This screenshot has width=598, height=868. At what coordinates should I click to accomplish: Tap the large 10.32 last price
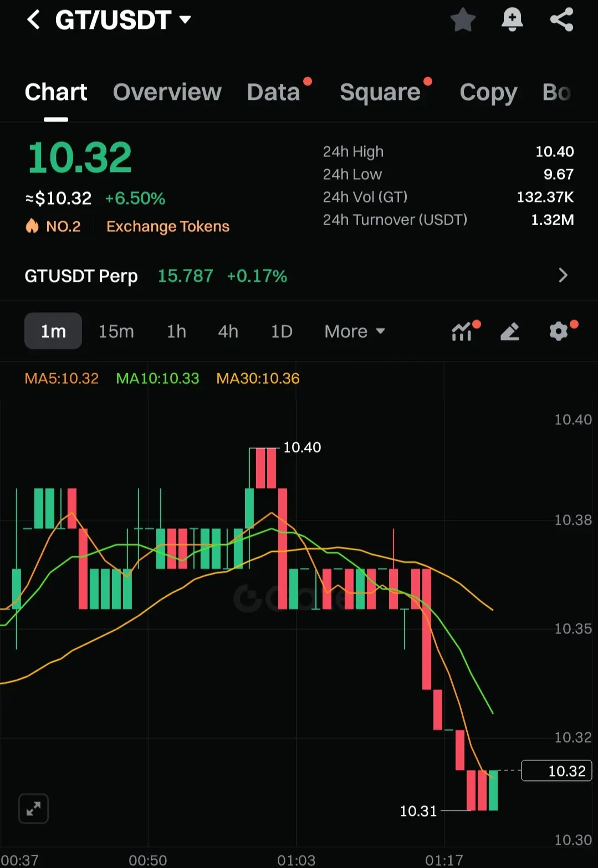coord(80,158)
